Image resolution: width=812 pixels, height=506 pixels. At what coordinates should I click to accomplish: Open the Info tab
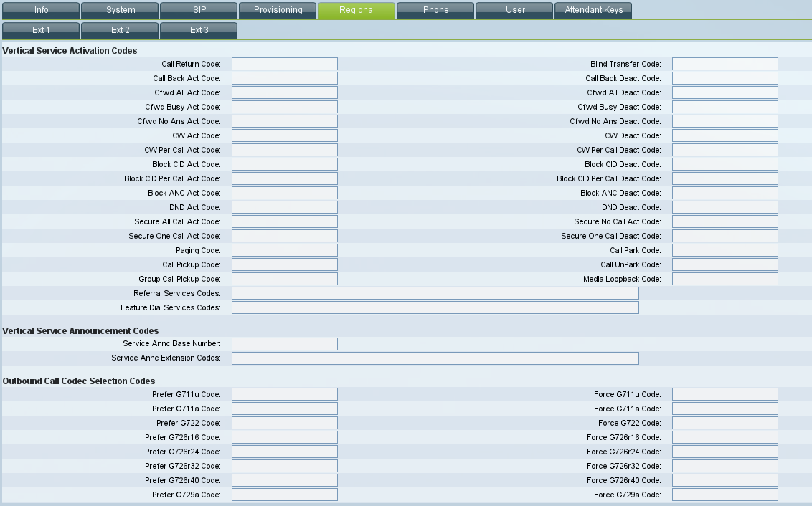[x=41, y=10]
